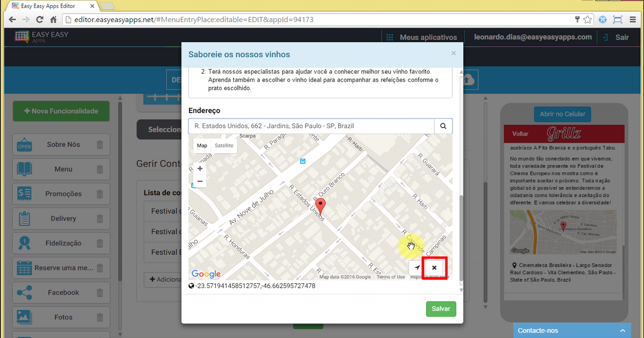Open the Meus aplicativos menu
The height and width of the screenshot is (338, 644).
coord(422,38)
